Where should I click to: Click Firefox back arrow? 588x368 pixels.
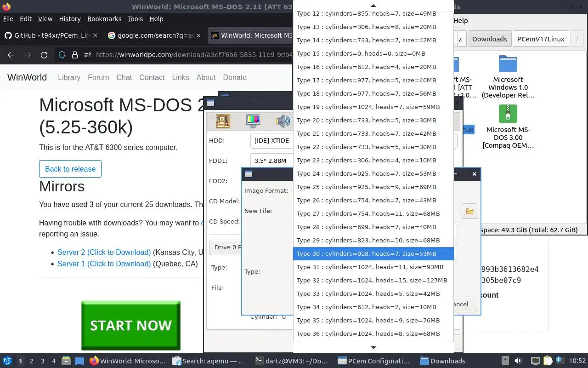click(x=11, y=55)
